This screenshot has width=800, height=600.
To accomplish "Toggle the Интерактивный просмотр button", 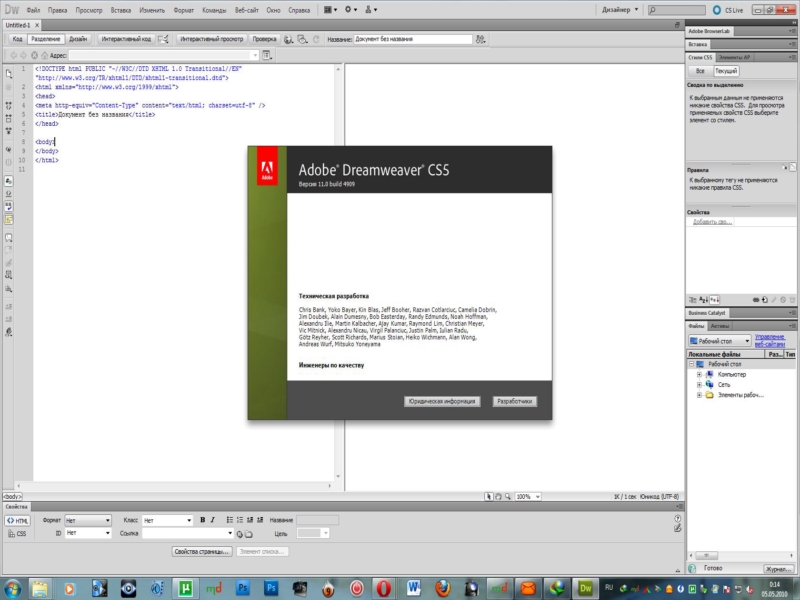I will pyautogui.click(x=212, y=39).
